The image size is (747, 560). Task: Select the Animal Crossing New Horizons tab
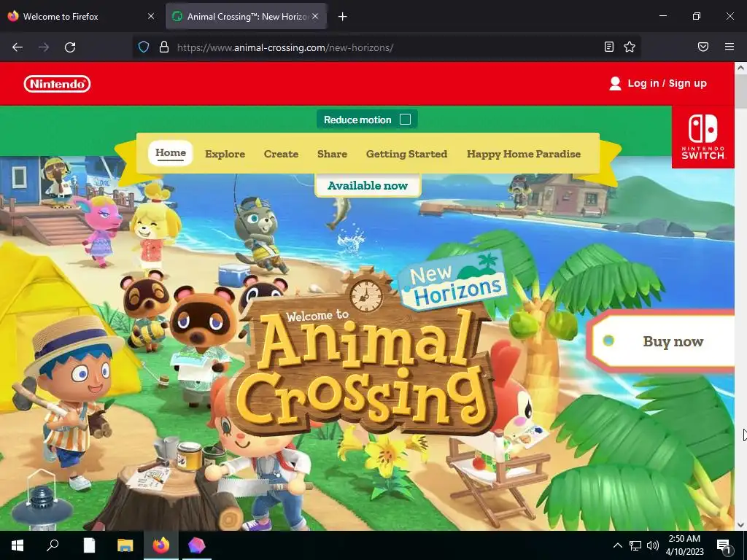247,16
